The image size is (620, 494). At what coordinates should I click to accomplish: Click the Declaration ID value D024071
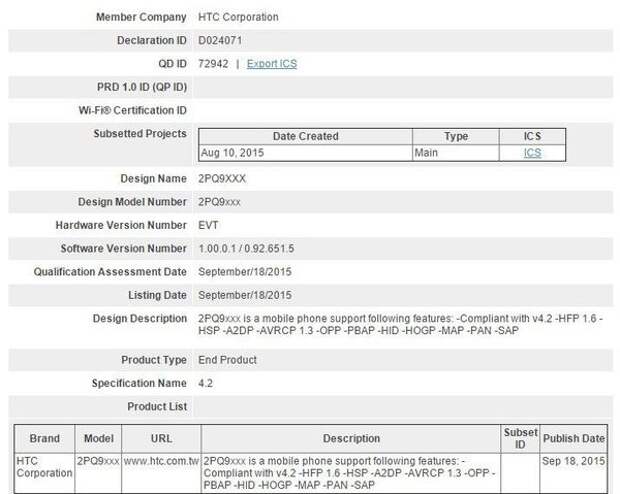220,40
